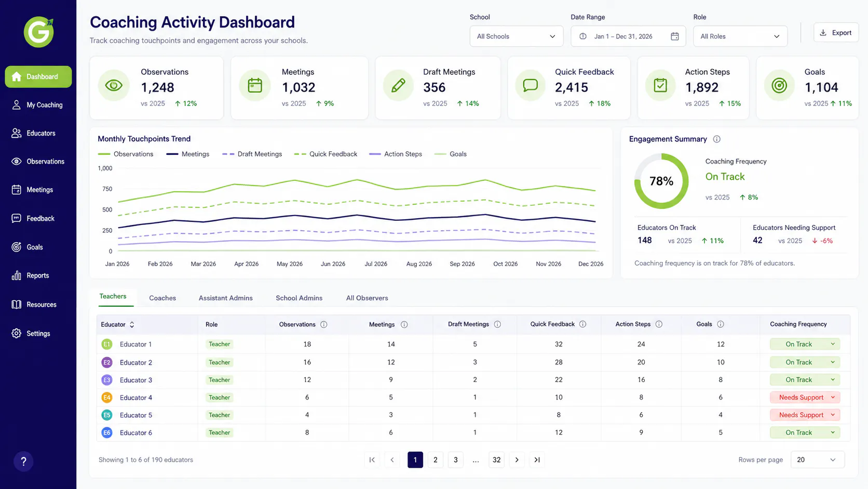Click the Draft Meetings pencil icon
Screen dimensions: 868x489
point(398,85)
